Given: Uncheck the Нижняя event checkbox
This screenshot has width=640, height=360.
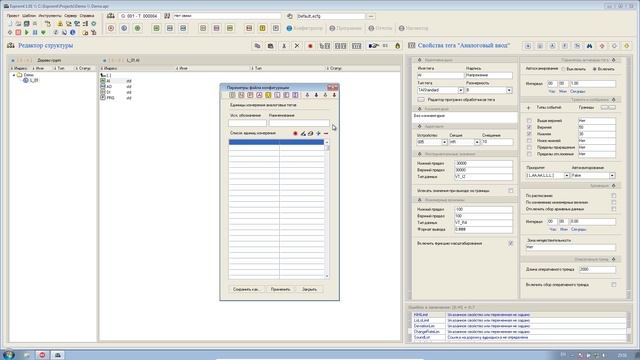Looking at the screenshot, I should pyautogui.click(x=529, y=134).
